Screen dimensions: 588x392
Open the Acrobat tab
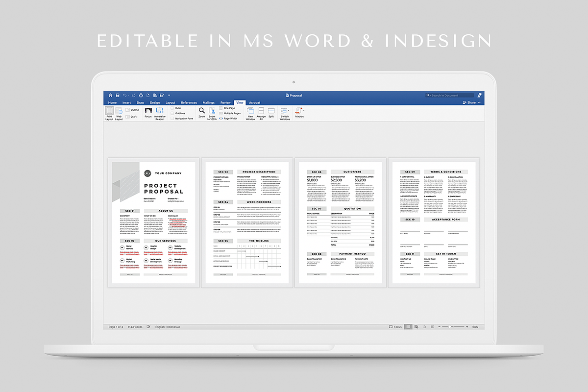click(254, 103)
